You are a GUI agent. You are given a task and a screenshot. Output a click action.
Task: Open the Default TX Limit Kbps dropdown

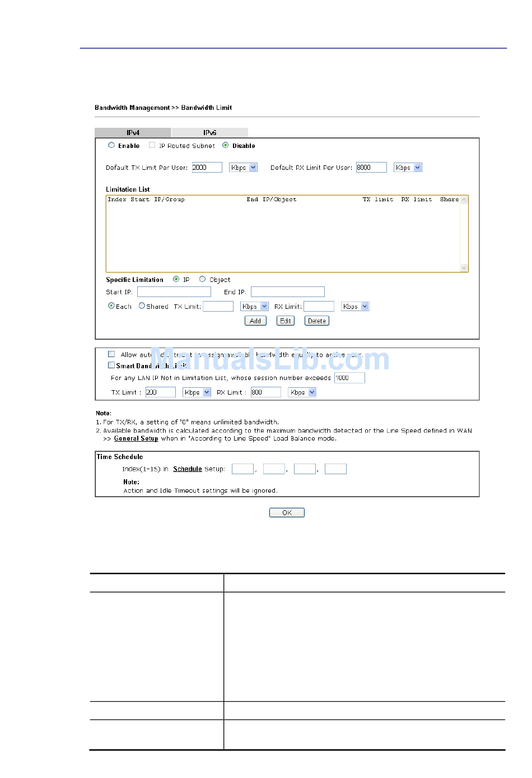tap(244, 168)
